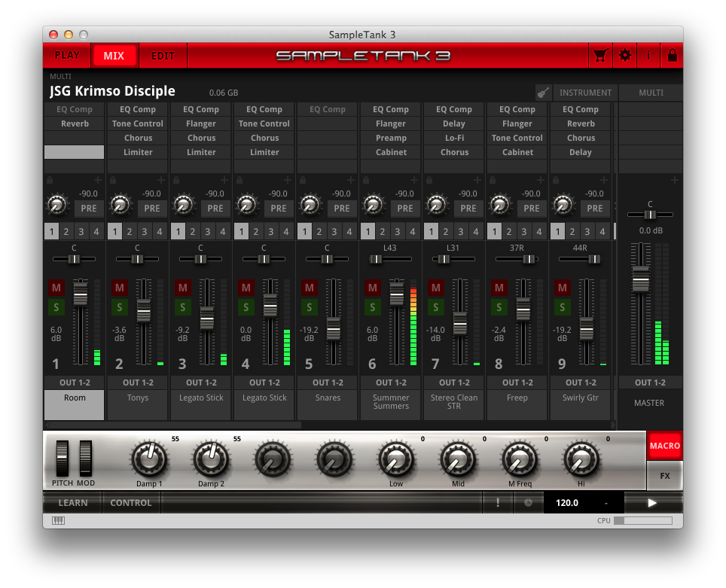Mute channel 5 with its M button
Viewport: 726px width, 588px height.
click(308, 288)
